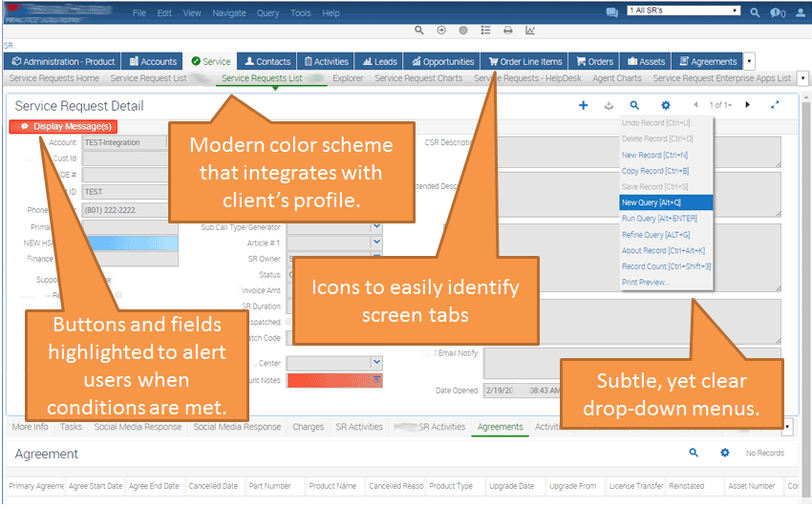Click the gear icon in the Agreement panel
Viewport: 812px width, 508px height.
724,454
